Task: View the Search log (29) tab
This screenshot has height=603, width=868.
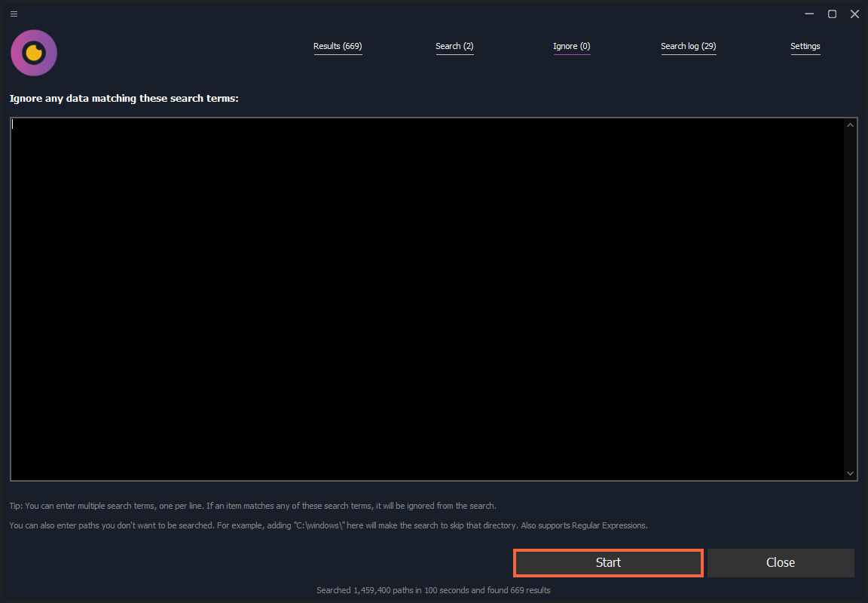Action: (688, 46)
